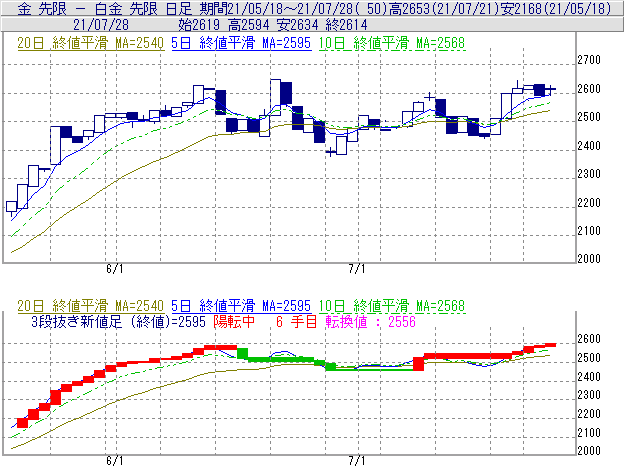The image size is (624, 475).
Task: Select the 10日 終値平滑 MA=2568 legend in lower chart
Action: [x=392, y=306]
